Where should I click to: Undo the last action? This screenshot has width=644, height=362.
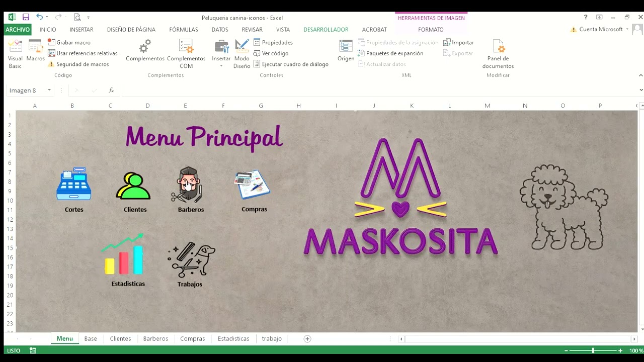click(39, 17)
